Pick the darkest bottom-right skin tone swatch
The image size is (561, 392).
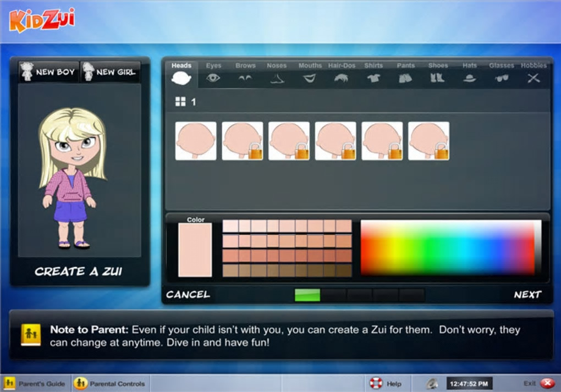[x=344, y=270]
